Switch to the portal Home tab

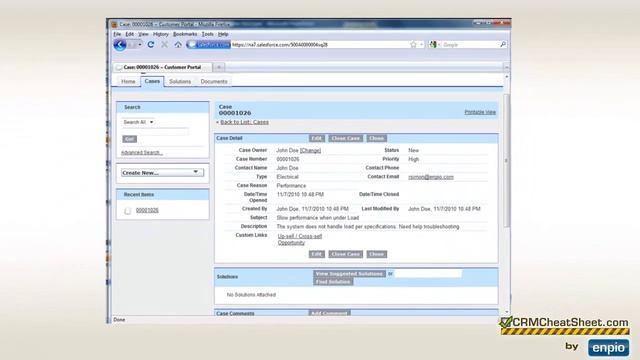click(x=128, y=82)
